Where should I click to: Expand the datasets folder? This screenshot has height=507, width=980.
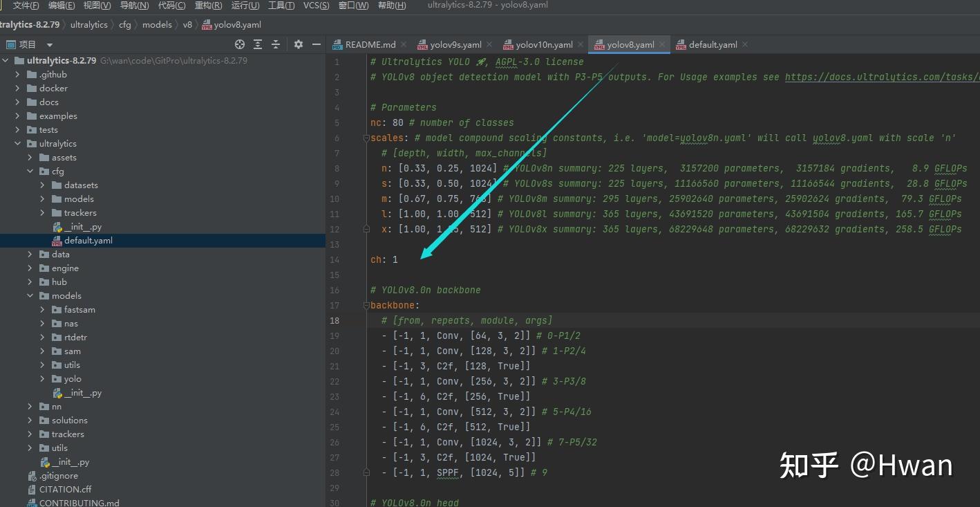click(43, 185)
